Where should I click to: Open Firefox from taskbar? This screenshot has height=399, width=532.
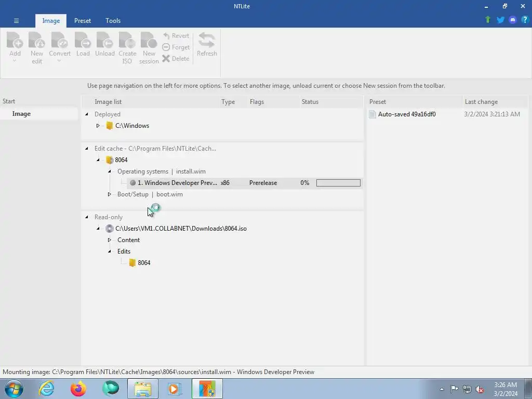[x=78, y=389]
